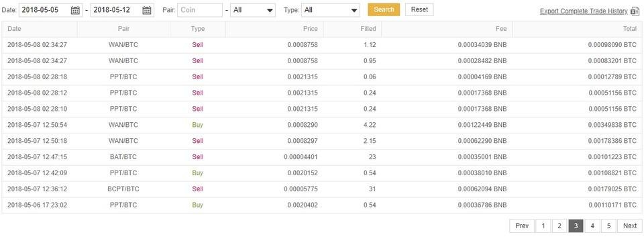This screenshot has width=644, height=243.
Task: Click filled amount 2.15
Action: pyautogui.click(x=370, y=141)
